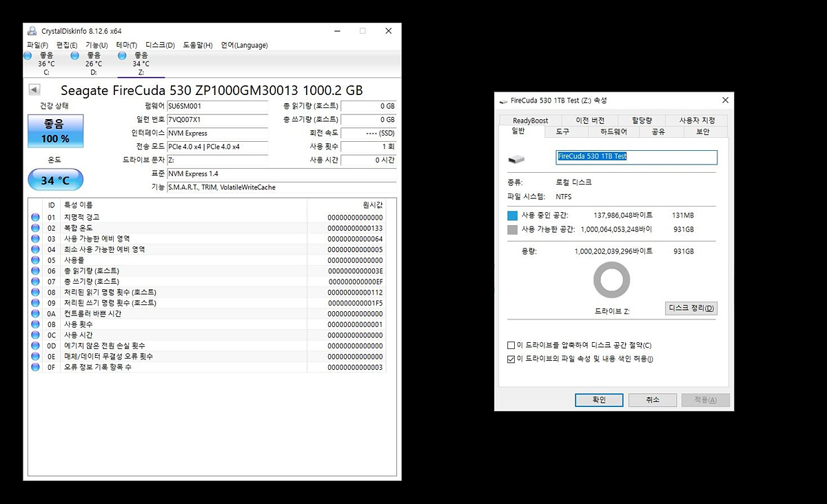The width and height of the screenshot is (827, 504).
Task: Click the 좋음 100 % health status button
Action: (x=56, y=131)
